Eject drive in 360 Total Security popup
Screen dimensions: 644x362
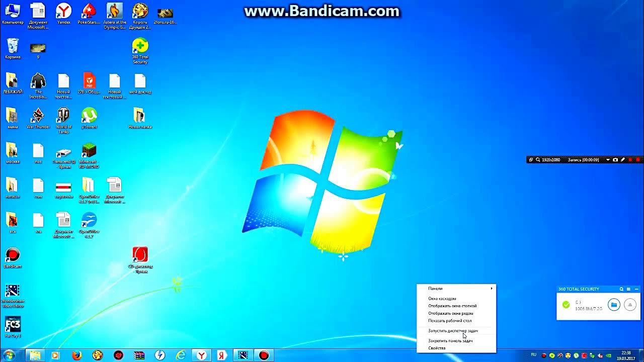point(630,305)
